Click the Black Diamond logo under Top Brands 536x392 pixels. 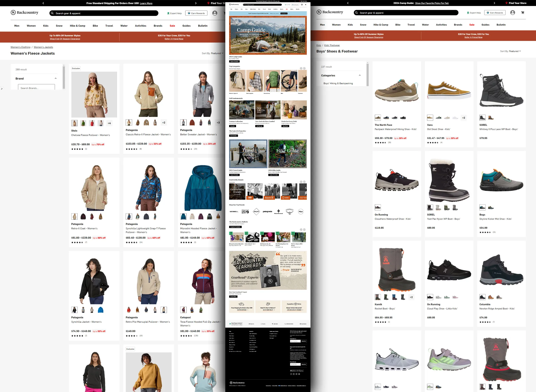coord(279,211)
